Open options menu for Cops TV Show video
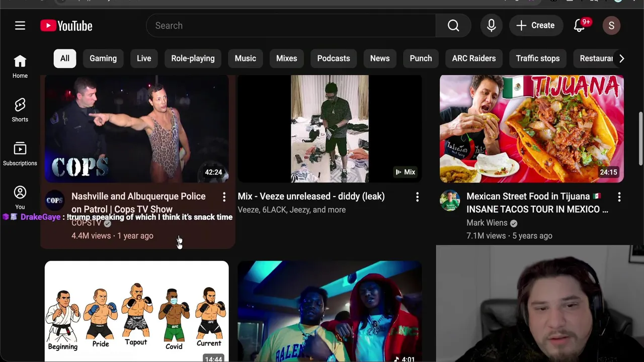This screenshot has width=644, height=362. point(224,197)
